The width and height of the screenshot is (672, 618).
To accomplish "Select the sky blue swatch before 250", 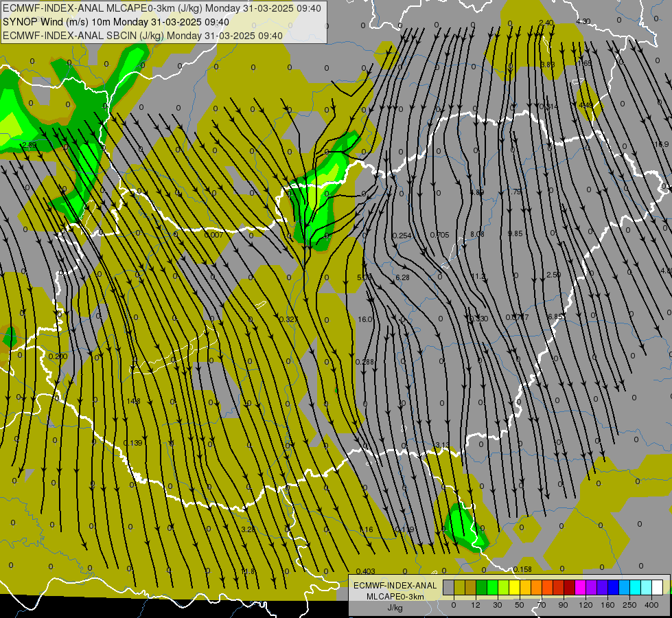I will pyautogui.click(x=624, y=587).
